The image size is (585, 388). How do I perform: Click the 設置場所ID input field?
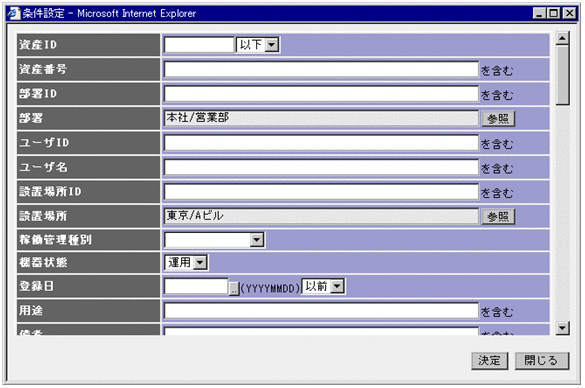coord(321,192)
